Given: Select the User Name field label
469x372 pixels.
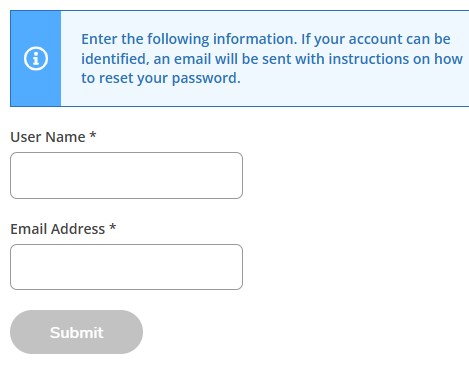Looking at the screenshot, I should (x=53, y=137).
